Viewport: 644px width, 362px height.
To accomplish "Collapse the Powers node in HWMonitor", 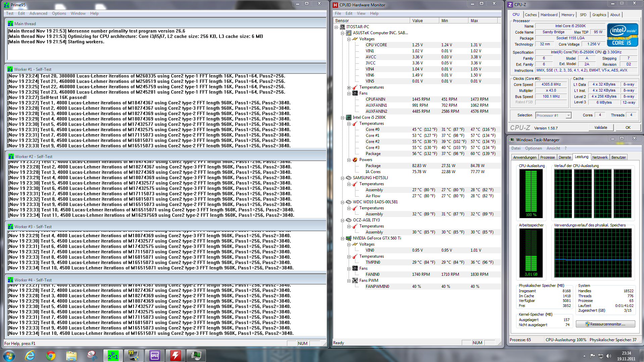I will coord(349,160).
